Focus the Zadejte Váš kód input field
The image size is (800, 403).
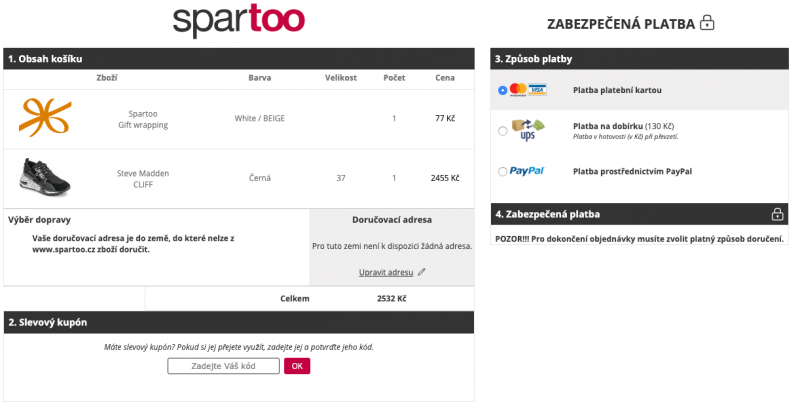[x=223, y=366]
